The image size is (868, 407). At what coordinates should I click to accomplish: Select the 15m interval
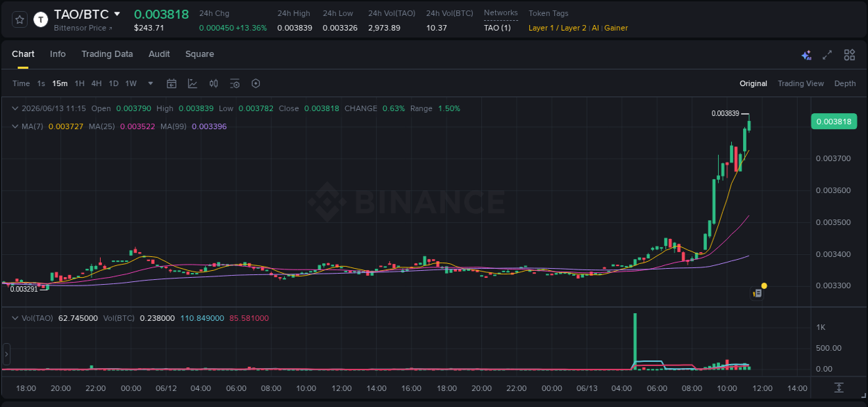click(x=60, y=83)
